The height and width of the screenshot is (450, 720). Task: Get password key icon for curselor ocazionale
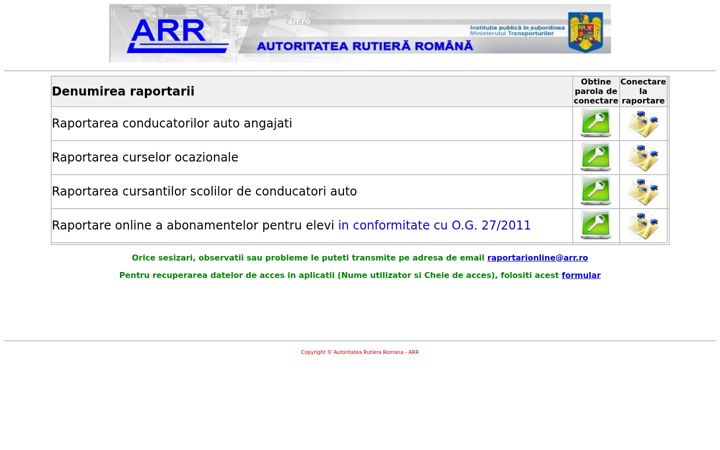tap(596, 157)
